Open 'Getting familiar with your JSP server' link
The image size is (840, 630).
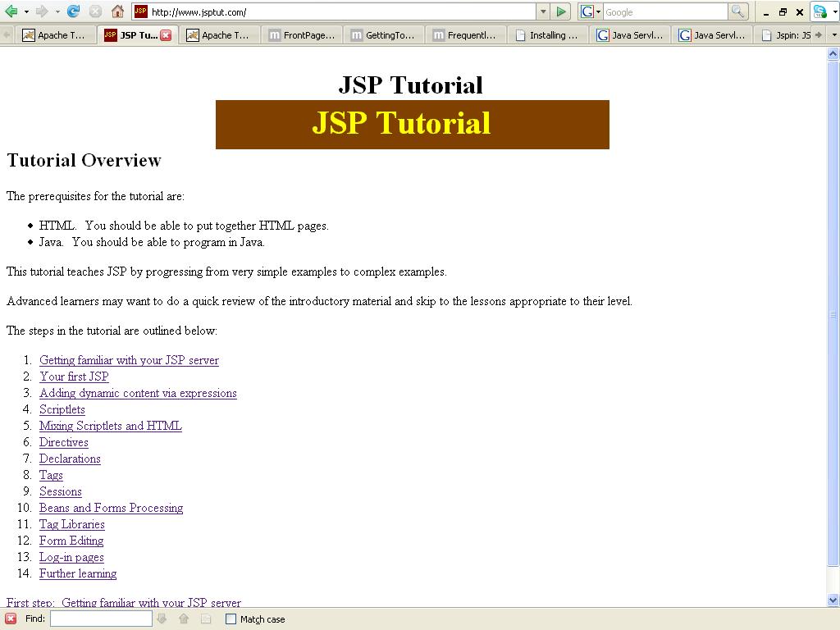(129, 361)
